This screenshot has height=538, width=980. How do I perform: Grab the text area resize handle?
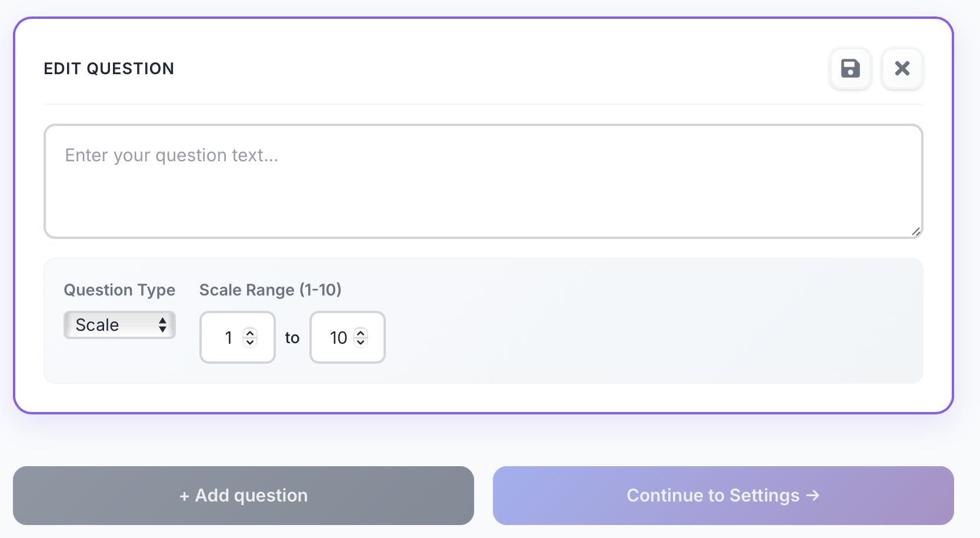tap(915, 231)
